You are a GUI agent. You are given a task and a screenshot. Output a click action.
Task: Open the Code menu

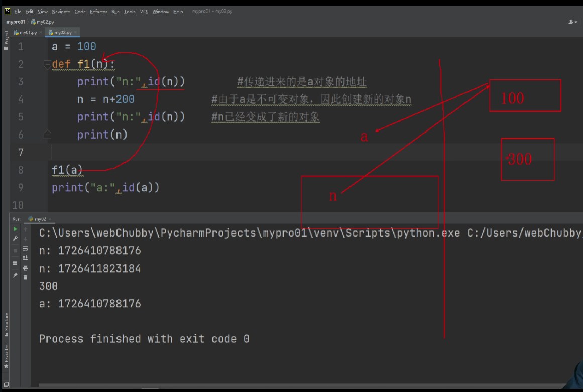point(80,12)
